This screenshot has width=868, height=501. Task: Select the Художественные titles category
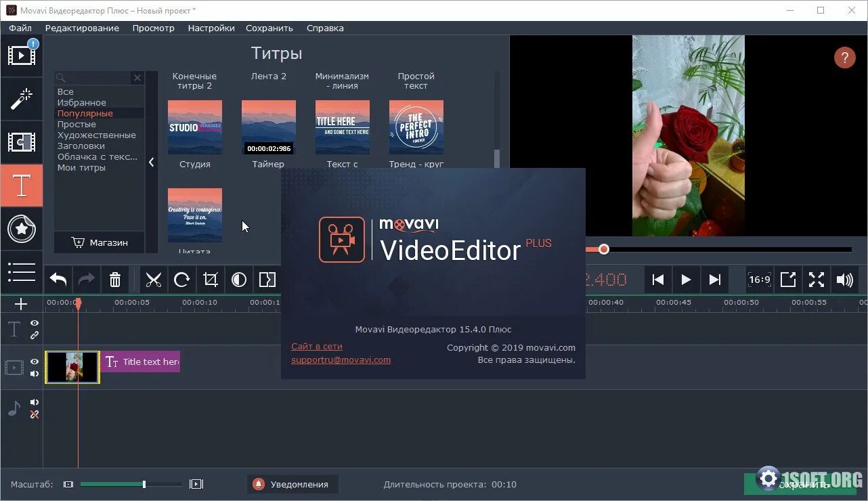click(x=99, y=135)
